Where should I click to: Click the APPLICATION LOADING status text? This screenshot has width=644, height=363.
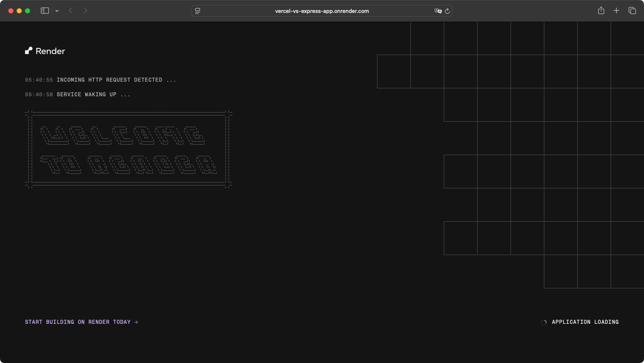(585, 322)
